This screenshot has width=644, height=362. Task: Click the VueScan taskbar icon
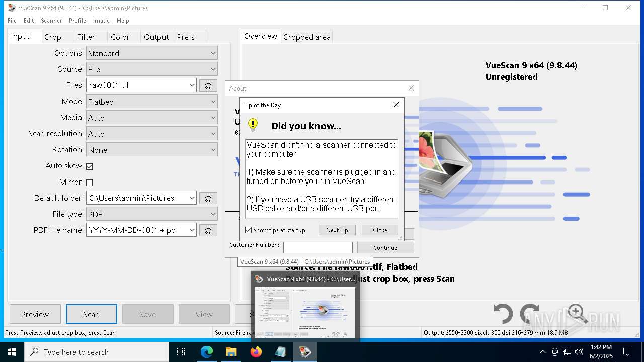pyautogui.click(x=305, y=352)
